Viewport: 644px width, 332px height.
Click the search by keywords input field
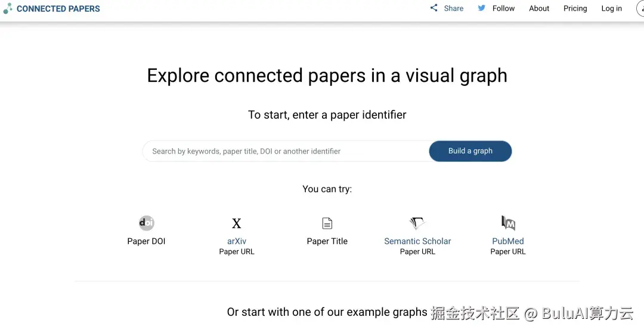point(286,151)
